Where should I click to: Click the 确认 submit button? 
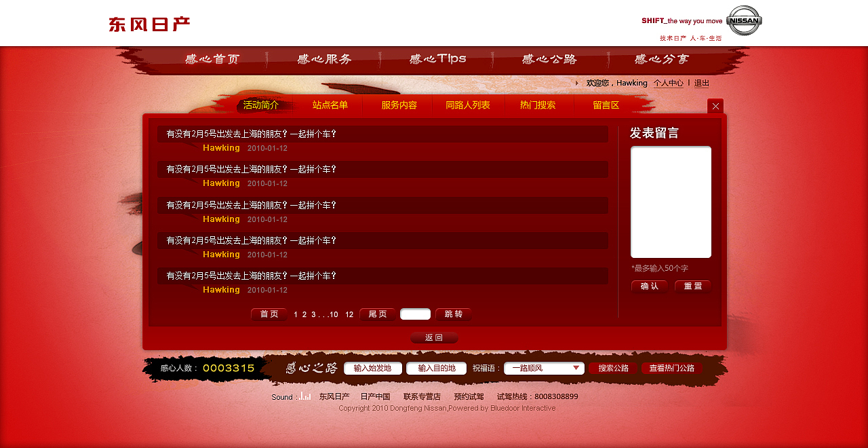(x=650, y=286)
